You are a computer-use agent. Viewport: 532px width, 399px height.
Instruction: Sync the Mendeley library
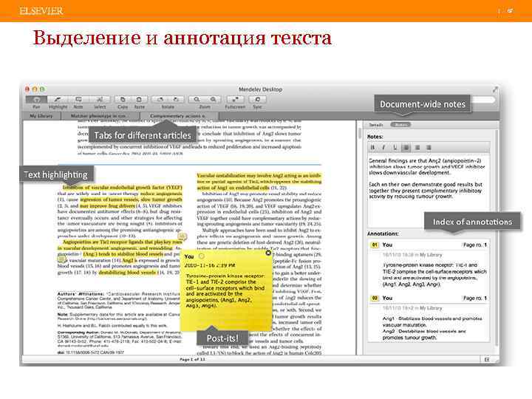[x=258, y=100]
